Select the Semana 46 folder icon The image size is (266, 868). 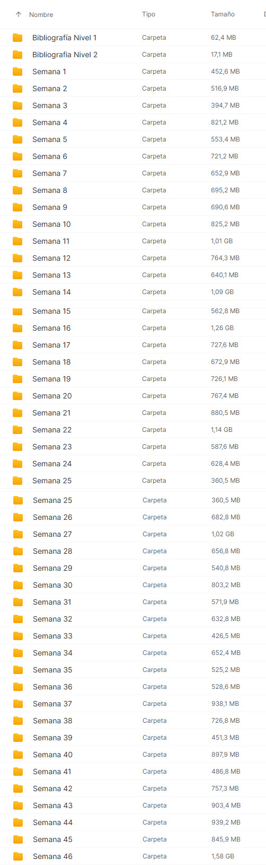18,856
